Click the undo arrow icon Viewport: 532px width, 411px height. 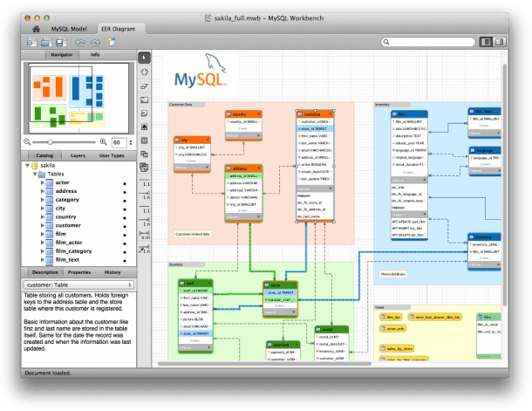[x=80, y=42]
